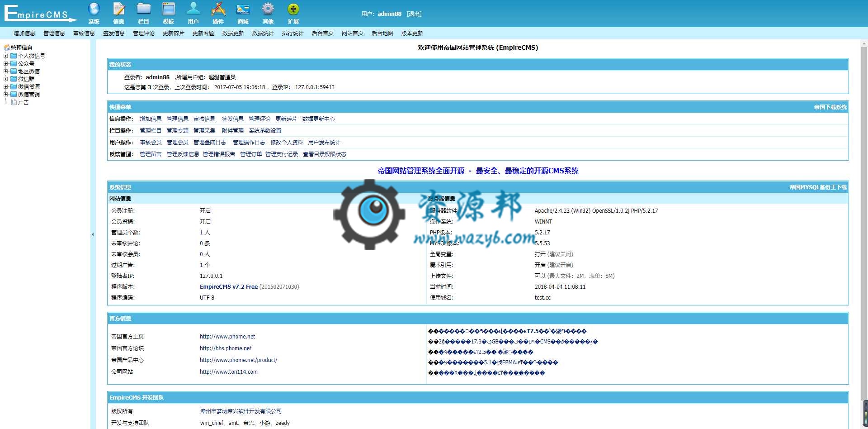Open the 栏目 (Column) folder icon

[144, 9]
